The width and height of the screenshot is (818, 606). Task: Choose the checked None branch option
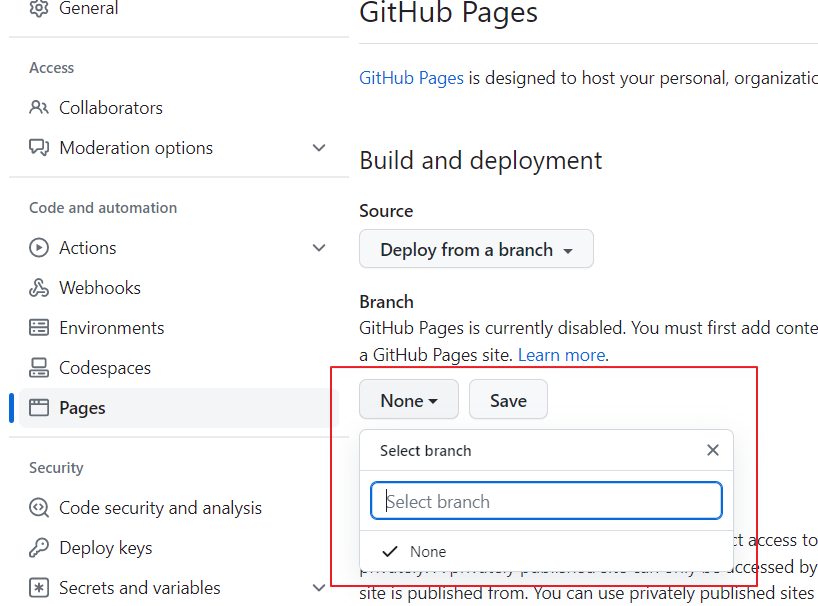point(546,551)
